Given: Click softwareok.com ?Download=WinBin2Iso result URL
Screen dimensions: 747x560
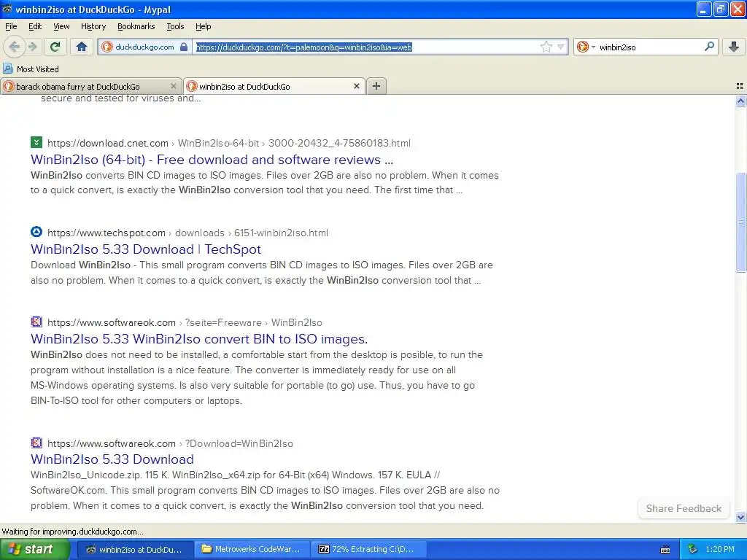Looking at the screenshot, I should (170, 443).
